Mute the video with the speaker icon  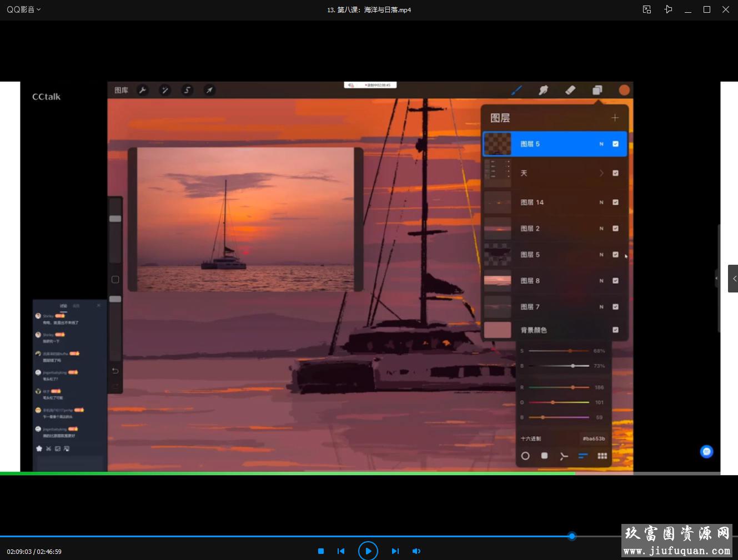416,551
